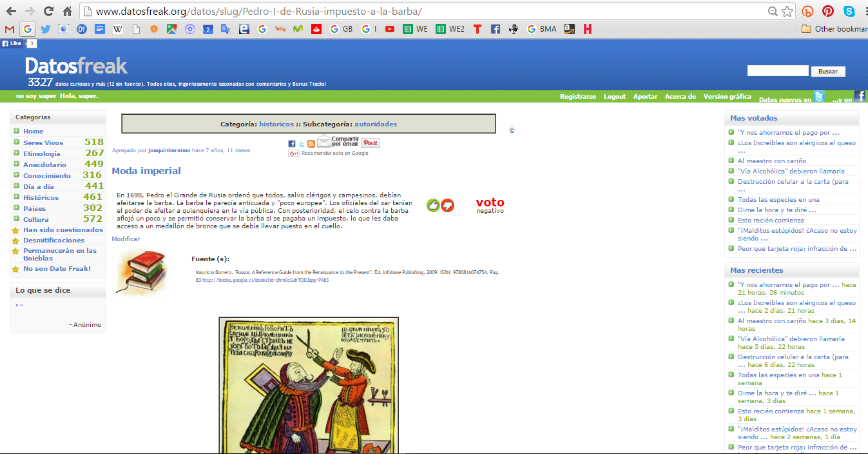Share by email with Compartir por email
Image resolution: width=868 pixels, height=454 pixels.
click(337, 142)
